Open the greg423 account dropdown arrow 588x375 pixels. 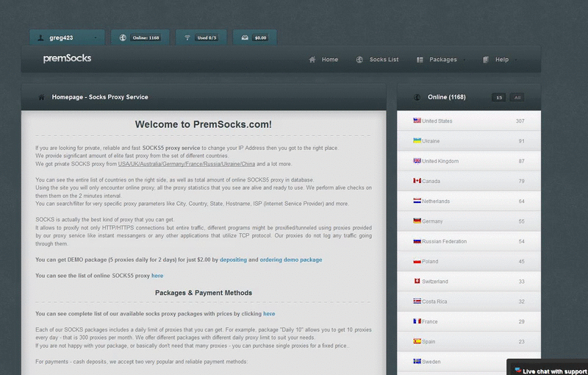point(96,38)
